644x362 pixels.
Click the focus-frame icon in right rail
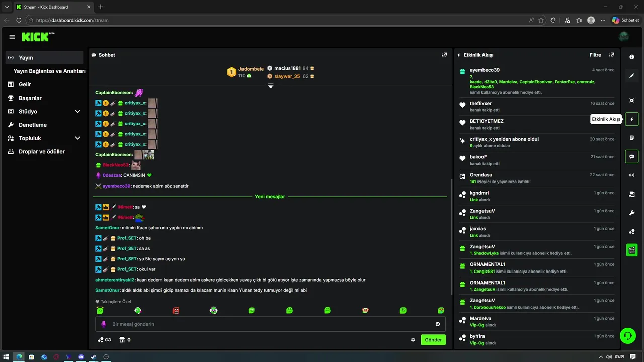[x=632, y=100]
